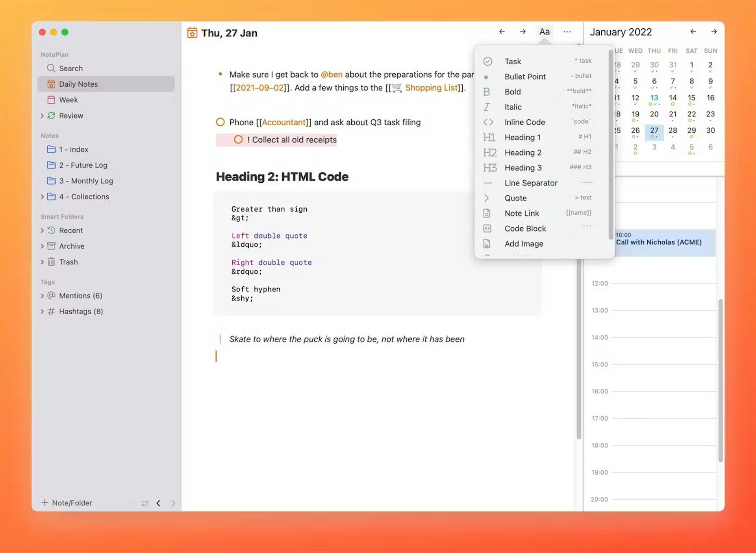The height and width of the screenshot is (553, 756).
Task: Open the Shopping List note link
Action: pos(431,87)
